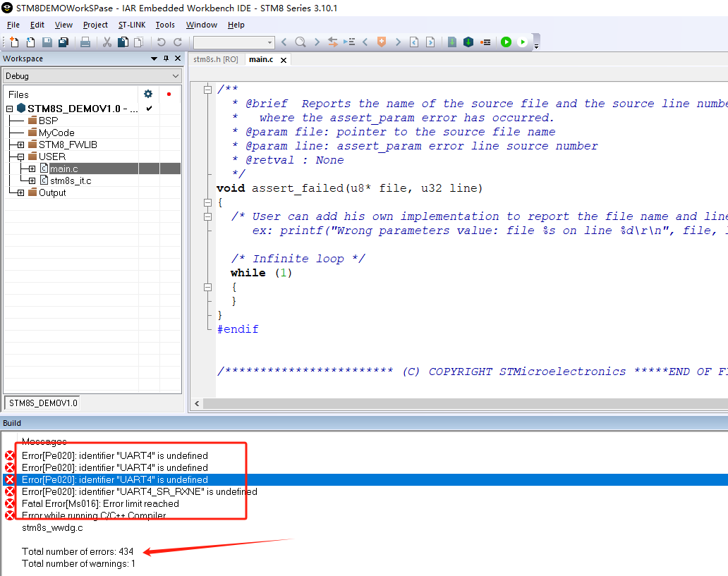Click the Download and Debug green icon
This screenshot has height=576, width=728.
506,42
